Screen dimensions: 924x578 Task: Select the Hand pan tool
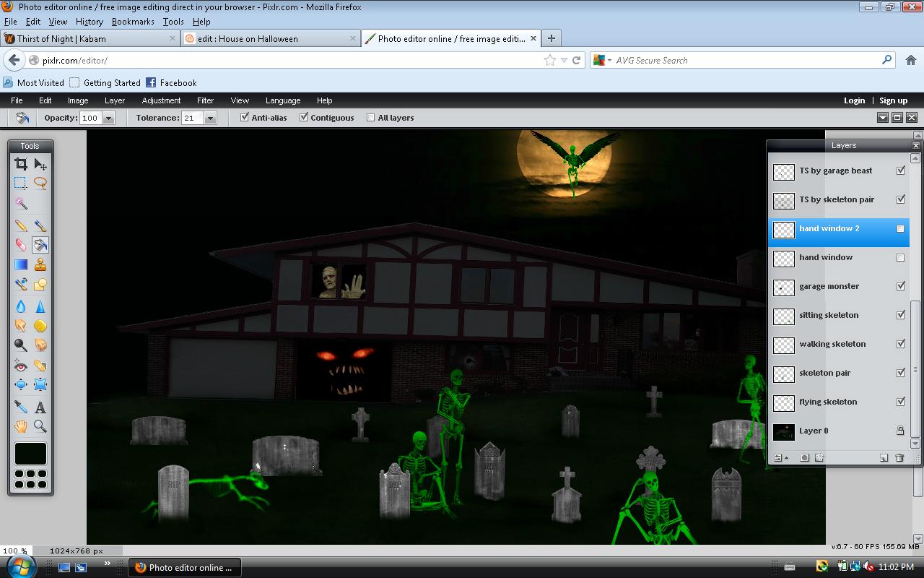21,426
